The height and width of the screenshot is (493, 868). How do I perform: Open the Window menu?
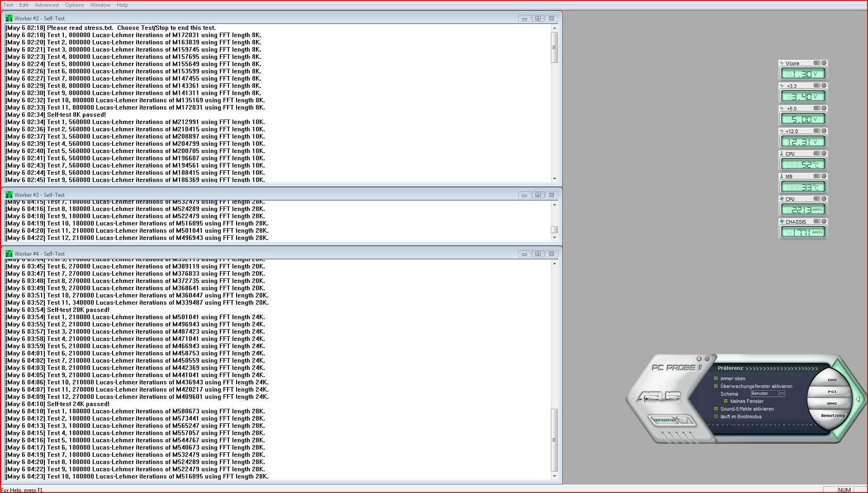click(100, 5)
